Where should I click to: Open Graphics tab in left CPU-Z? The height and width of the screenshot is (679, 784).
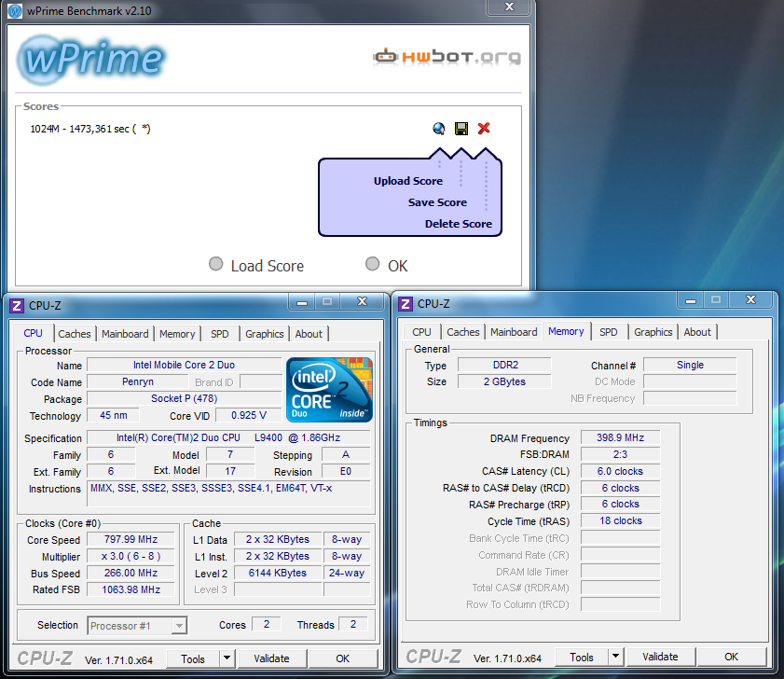[x=265, y=334]
